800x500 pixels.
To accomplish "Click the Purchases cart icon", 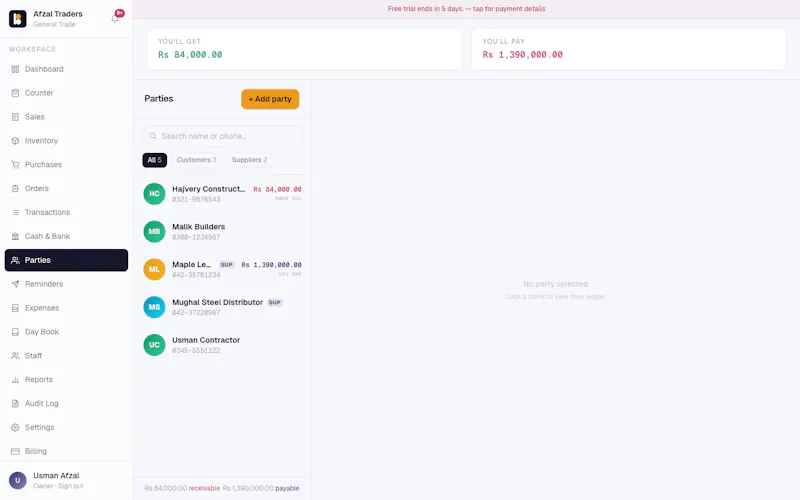I will point(15,164).
